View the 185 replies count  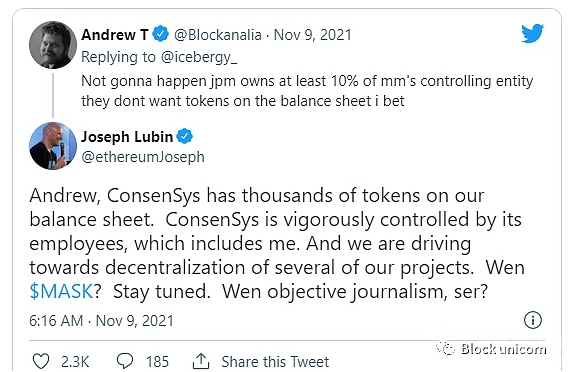pos(157,362)
